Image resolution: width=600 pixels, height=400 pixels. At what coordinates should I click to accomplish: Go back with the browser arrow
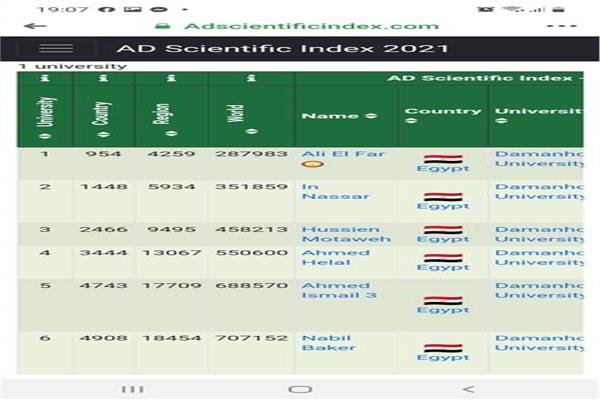(x=35, y=26)
